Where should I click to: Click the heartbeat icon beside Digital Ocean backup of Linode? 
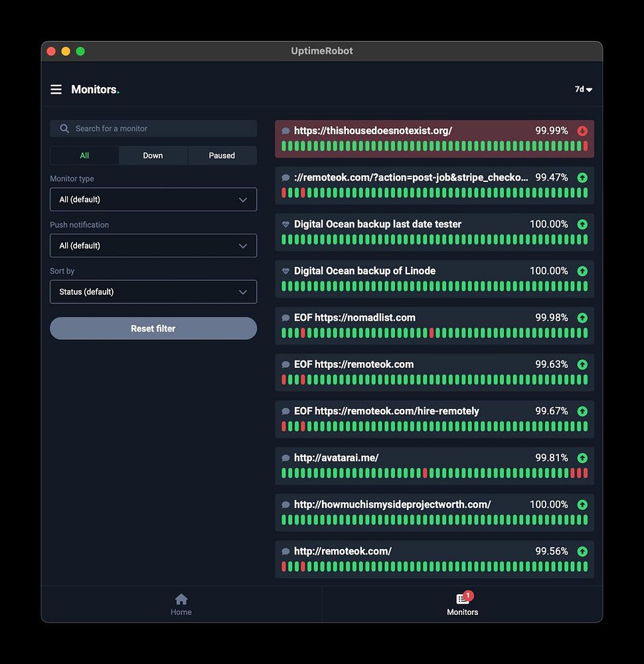(x=285, y=271)
